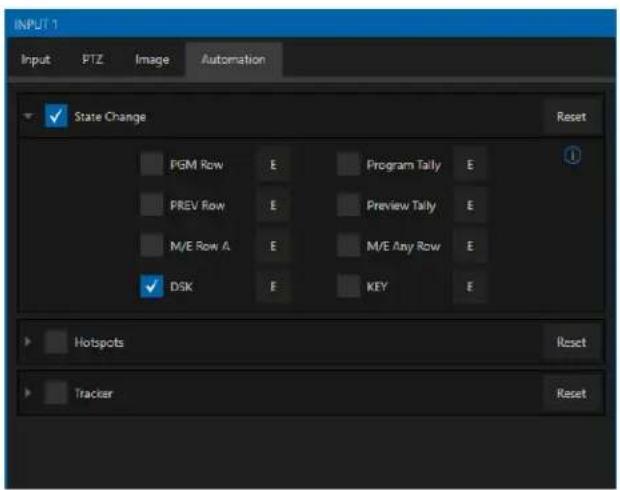Enable the Tracker checkbox
The image size is (620, 490).
[x=56, y=393]
